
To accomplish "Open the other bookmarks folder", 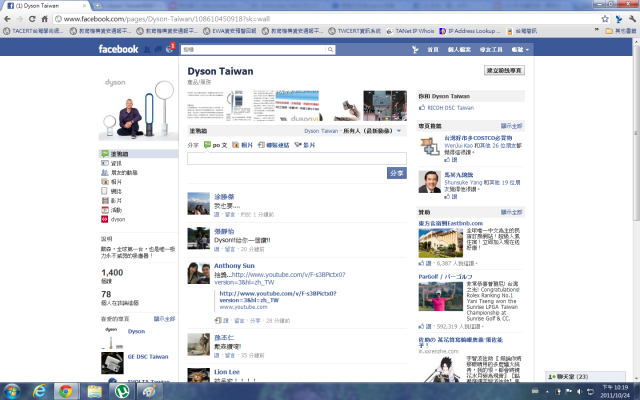I will click(x=621, y=31).
